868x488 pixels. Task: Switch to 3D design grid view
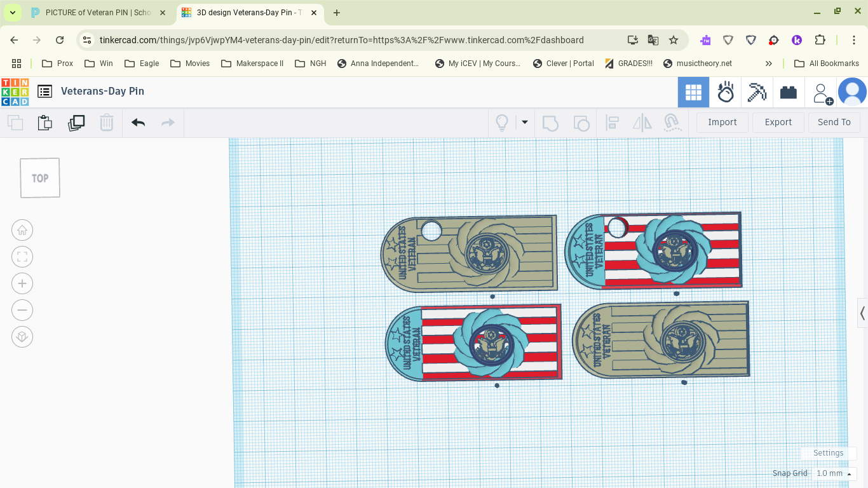pyautogui.click(x=693, y=93)
